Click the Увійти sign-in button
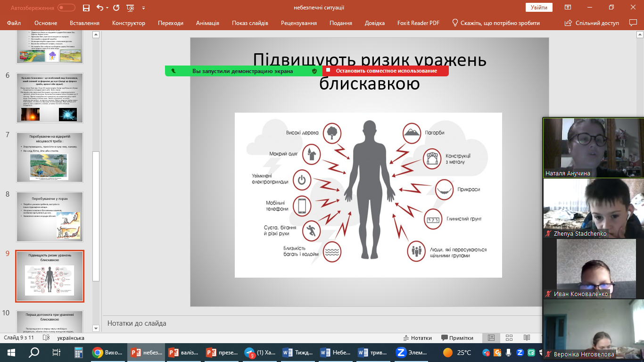Viewport: 644px width, 362px height. click(x=539, y=8)
